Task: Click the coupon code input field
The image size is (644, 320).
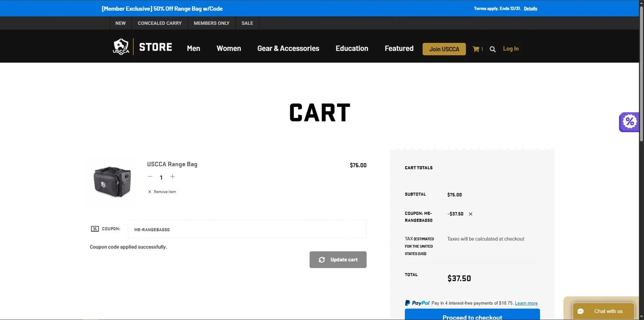Action: pos(247,229)
